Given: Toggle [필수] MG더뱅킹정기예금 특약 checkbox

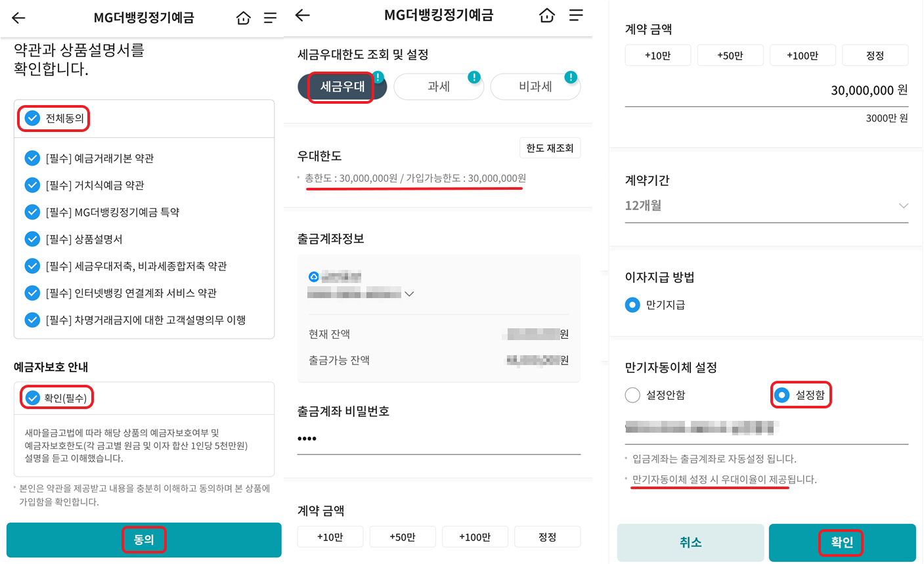Looking at the screenshot, I should pyautogui.click(x=32, y=212).
